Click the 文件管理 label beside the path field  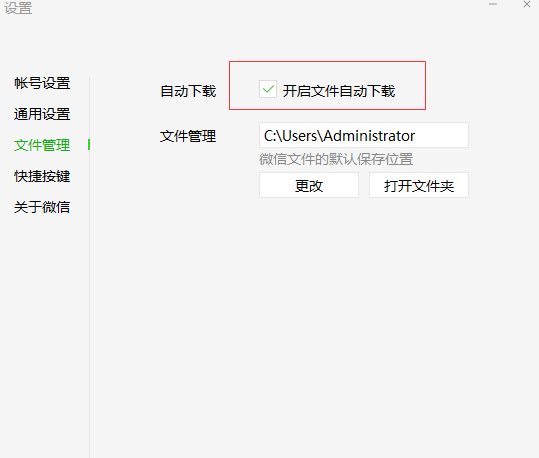coord(188,136)
